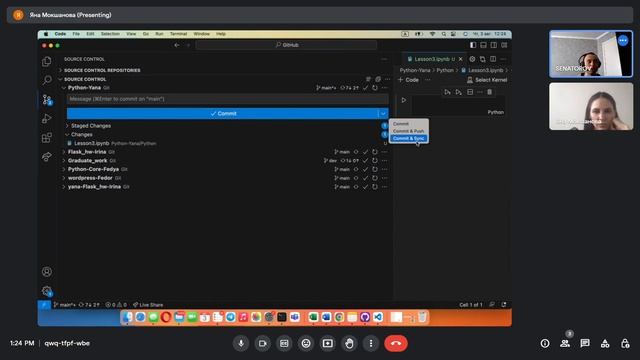
Task: Toggle the microphone in Meet
Action: click(241, 343)
